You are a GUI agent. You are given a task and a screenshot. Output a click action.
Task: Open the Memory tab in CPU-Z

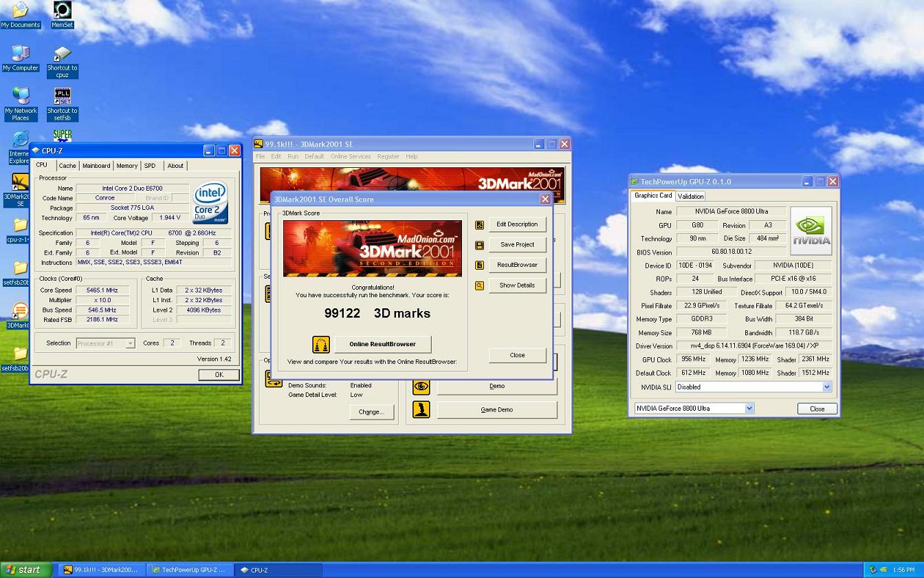[126, 166]
